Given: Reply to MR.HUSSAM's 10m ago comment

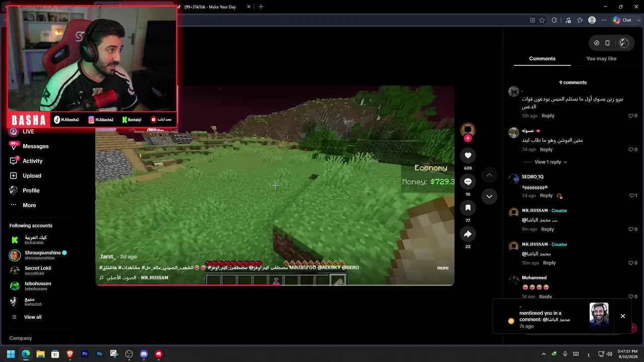Looking at the screenshot, I should coord(549,263).
